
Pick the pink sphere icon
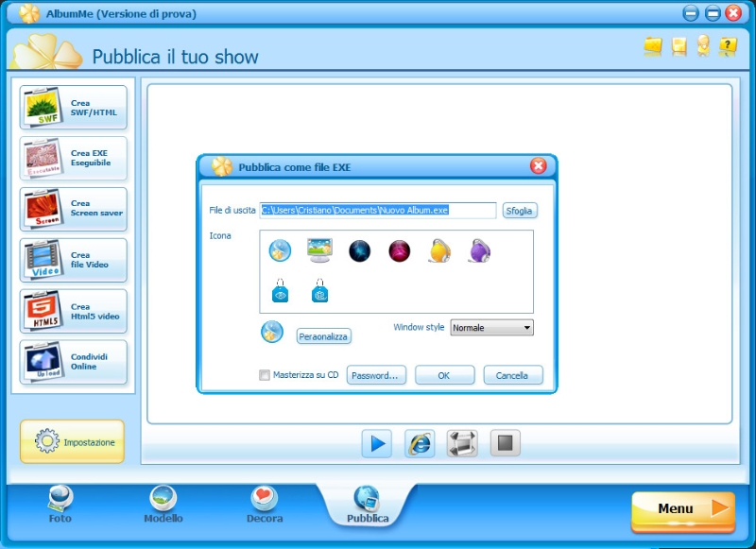(x=400, y=250)
